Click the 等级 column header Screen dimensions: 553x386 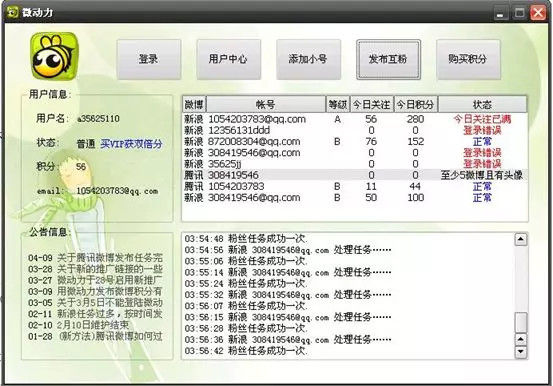point(338,104)
